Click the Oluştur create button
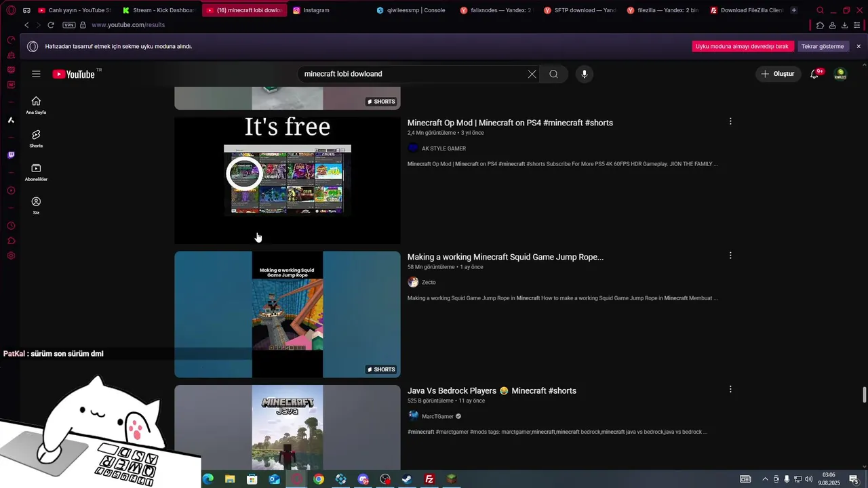 tap(778, 74)
